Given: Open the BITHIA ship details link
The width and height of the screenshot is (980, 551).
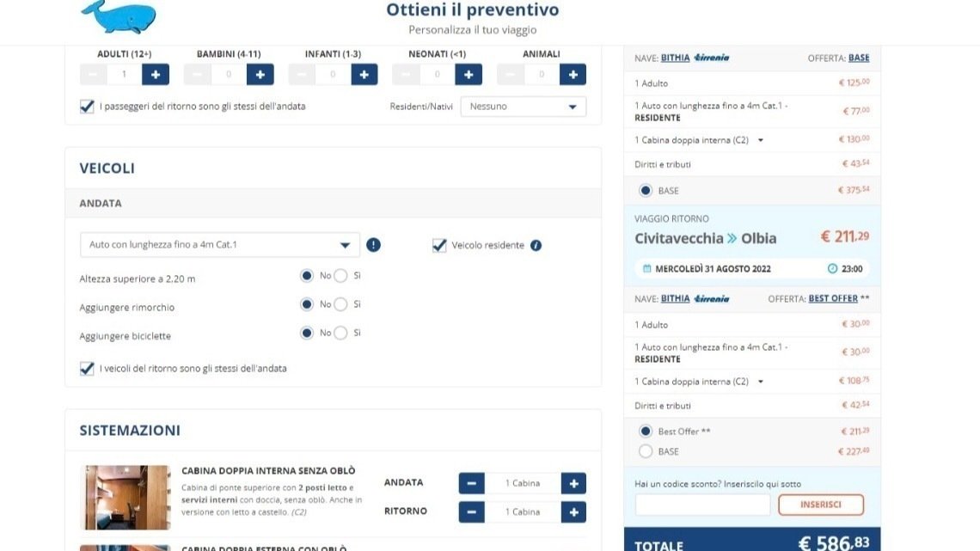Looking at the screenshot, I should click(676, 58).
